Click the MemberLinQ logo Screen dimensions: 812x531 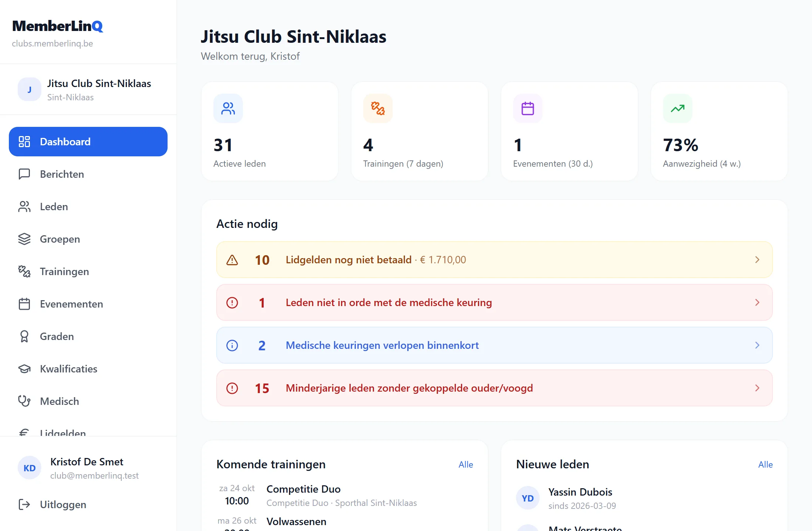[58, 26]
